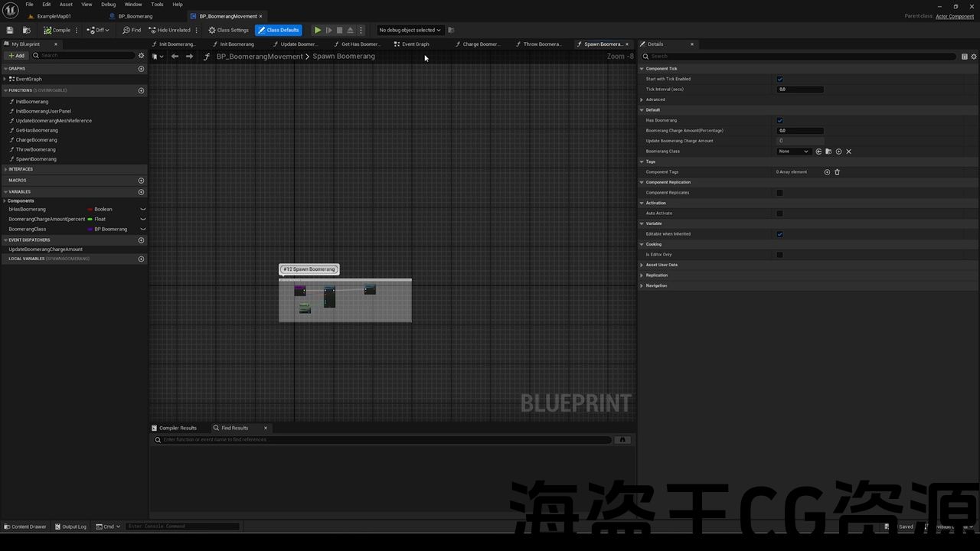980x551 pixels.
Task: Save the current blueprint with the floppy disk icon
Action: tap(10, 30)
